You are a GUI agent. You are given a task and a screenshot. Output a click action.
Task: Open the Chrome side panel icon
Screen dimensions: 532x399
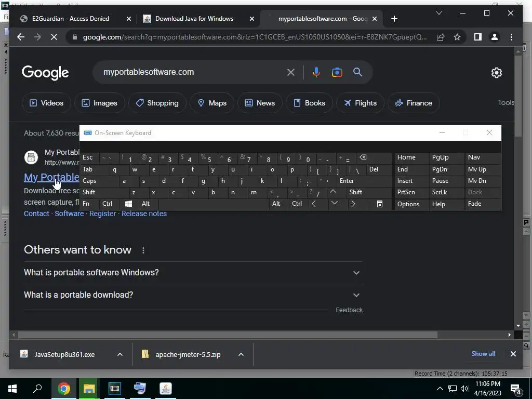pos(478,37)
